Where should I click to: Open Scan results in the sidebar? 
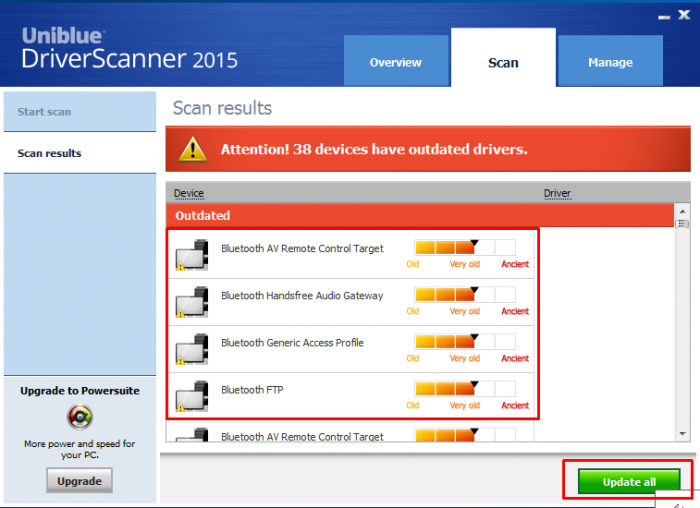(x=80, y=153)
